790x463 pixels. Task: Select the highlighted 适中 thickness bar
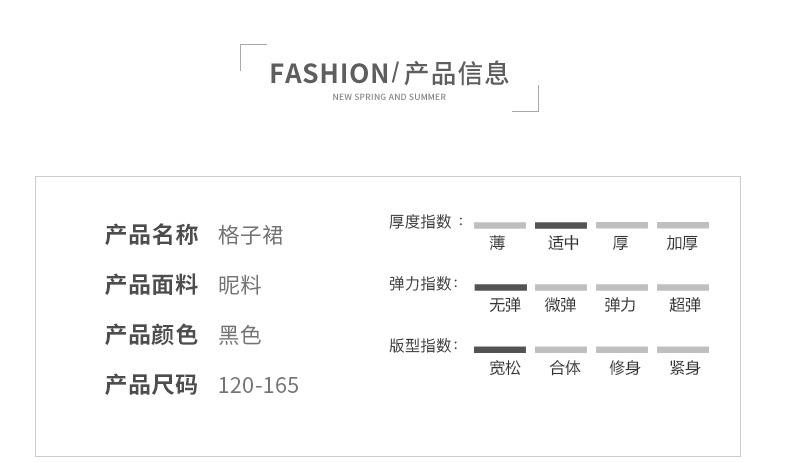point(561,225)
